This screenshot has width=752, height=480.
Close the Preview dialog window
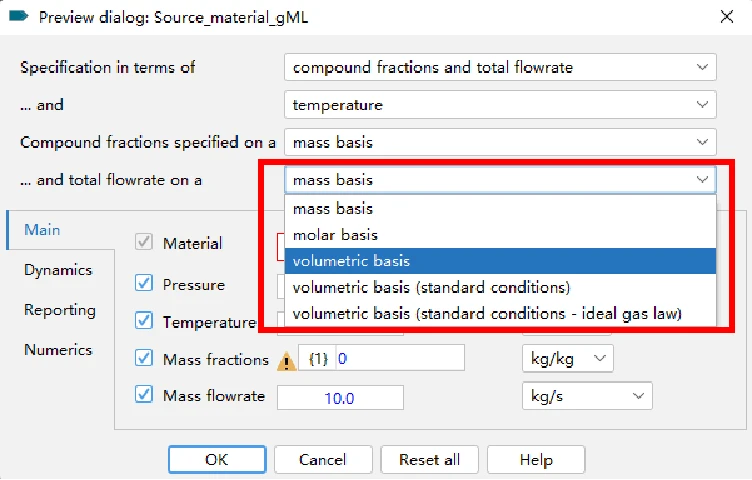click(x=727, y=17)
